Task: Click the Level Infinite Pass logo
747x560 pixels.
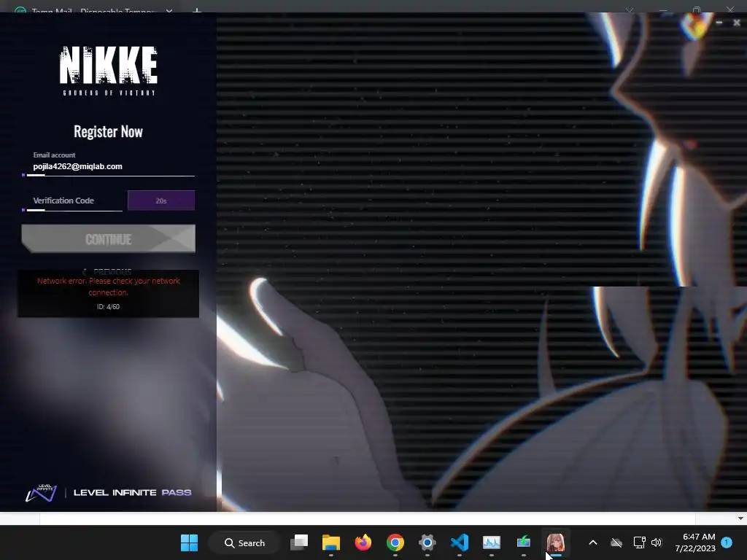Action: tap(108, 493)
